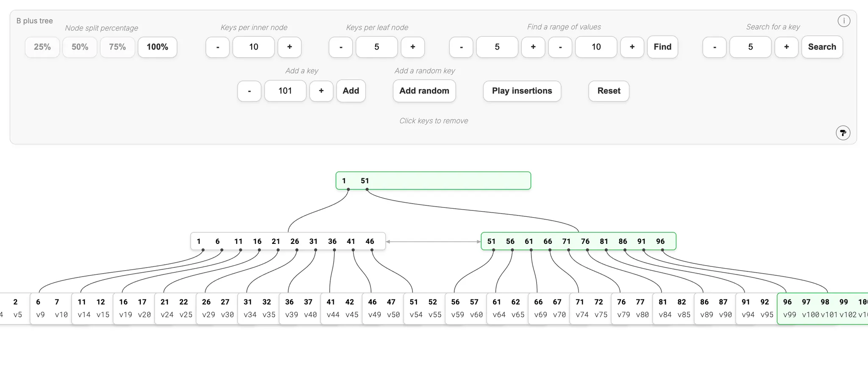The image size is (868, 372).
Task: Select 50% node split percentage
Action: click(x=80, y=47)
